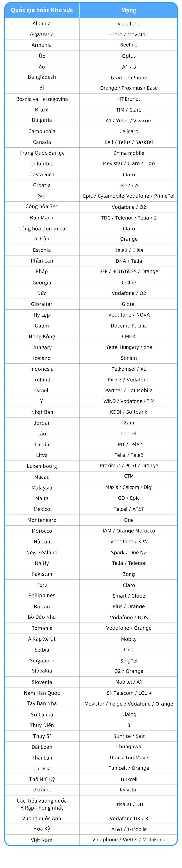Select the "Các Tiểu vương quốc Ả Rập Thống nhất" cell

click(x=42, y=804)
